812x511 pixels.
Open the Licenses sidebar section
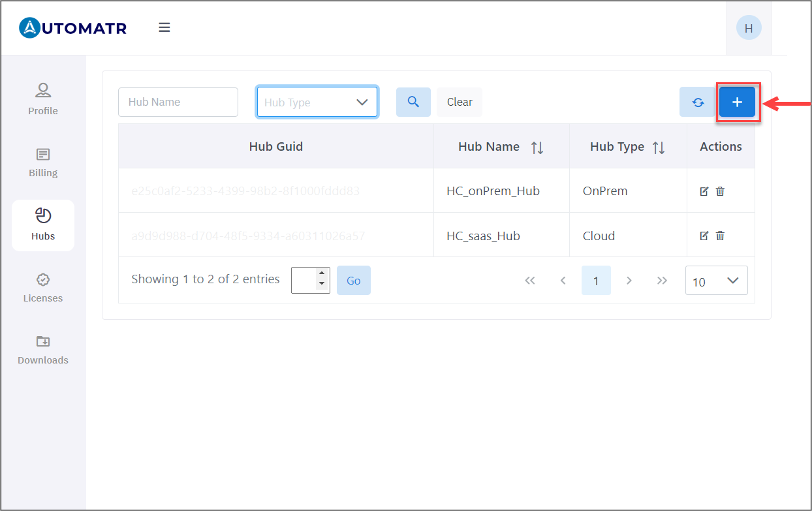click(43, 288)
